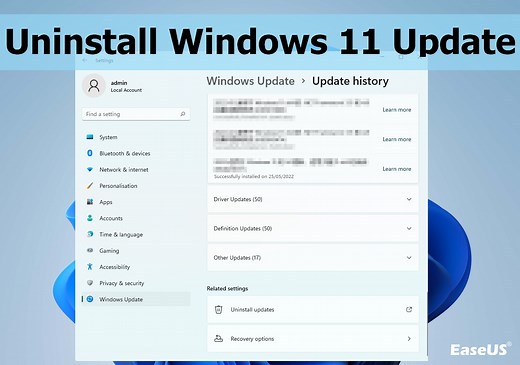
Task: Click the Gaming controller icon
Action: 90,250
